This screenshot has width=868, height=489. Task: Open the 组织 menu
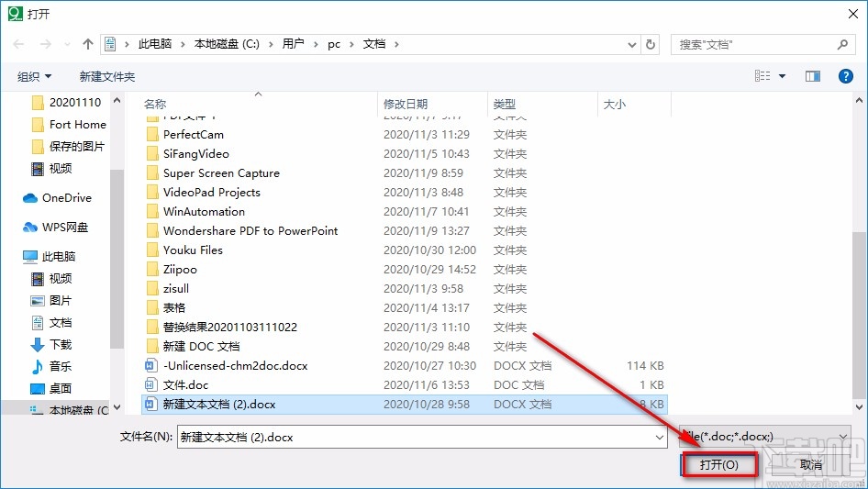click(34, 76)
